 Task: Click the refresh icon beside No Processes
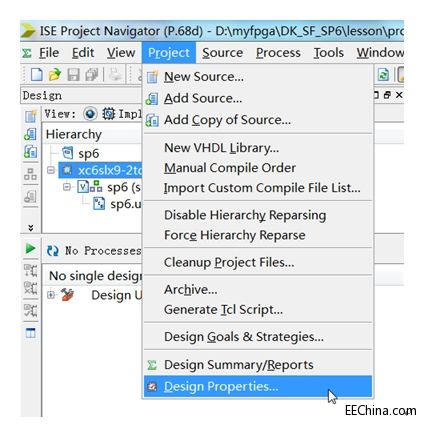coord(53,251)
